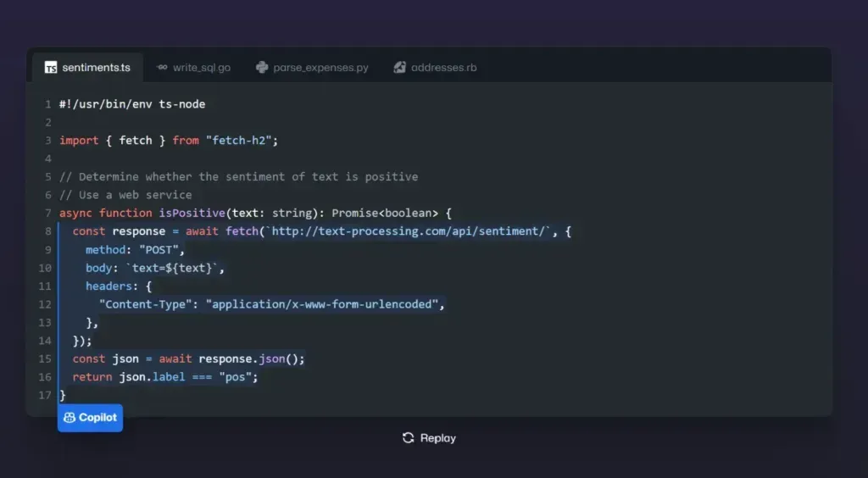Click the 'method: "POST"' line

pos(135,249)
